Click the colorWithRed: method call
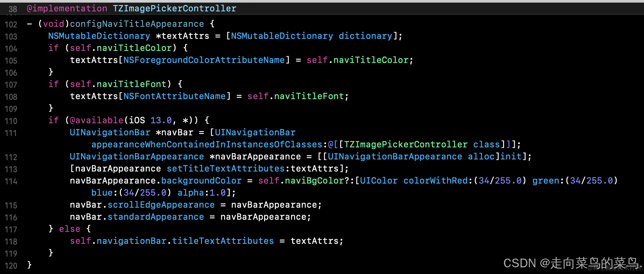The height and width of the screenshot is (274, 644). pos(438,181)
